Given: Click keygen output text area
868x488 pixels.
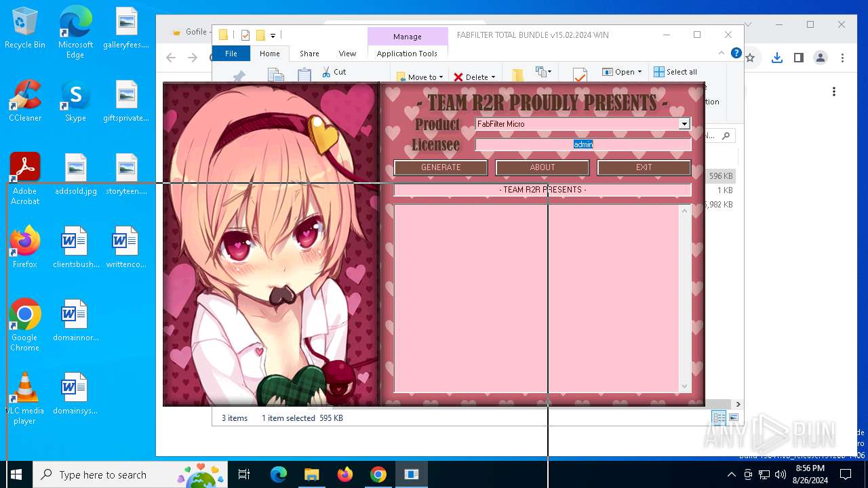Looking at the screenshot, I should pos(536,298).
